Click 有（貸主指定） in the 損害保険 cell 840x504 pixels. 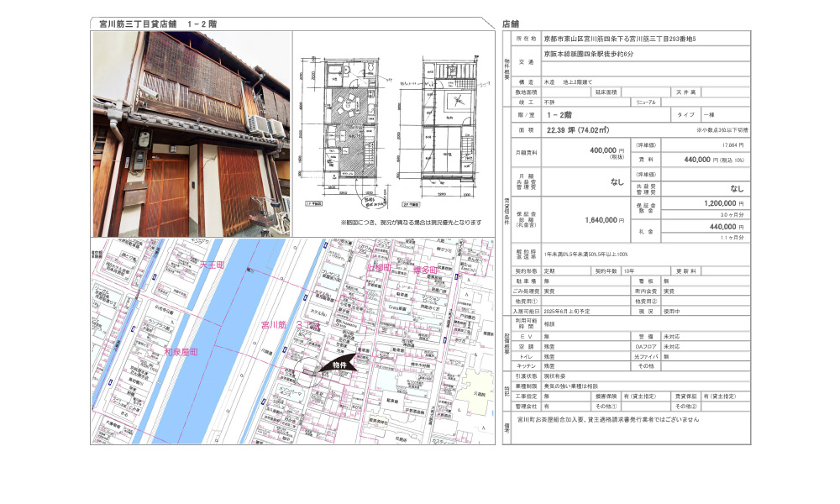pyautogui.click(x=639, y=396)
